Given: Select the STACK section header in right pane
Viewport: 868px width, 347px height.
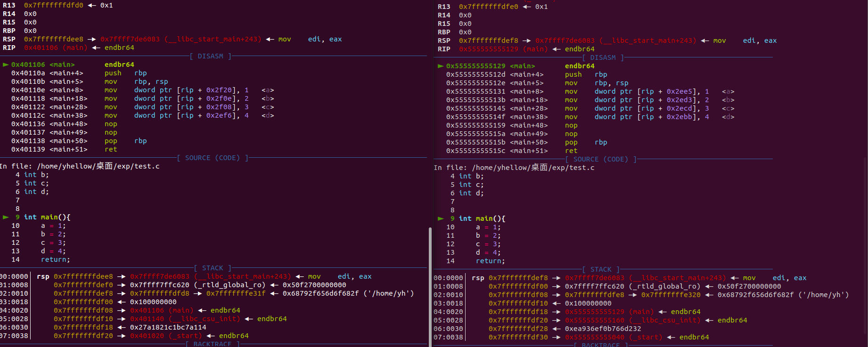Looking at the screenshot, I should pyautogui.click(x=601, y=269).
